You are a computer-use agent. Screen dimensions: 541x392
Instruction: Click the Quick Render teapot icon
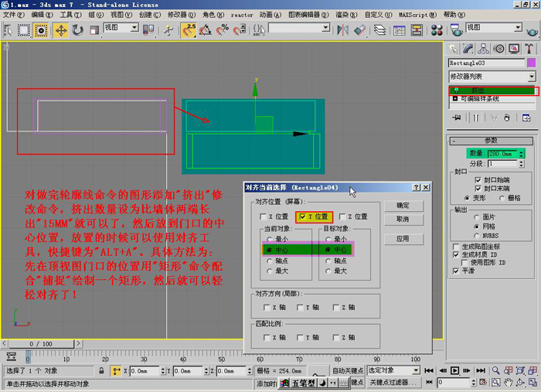pos(532,32)
